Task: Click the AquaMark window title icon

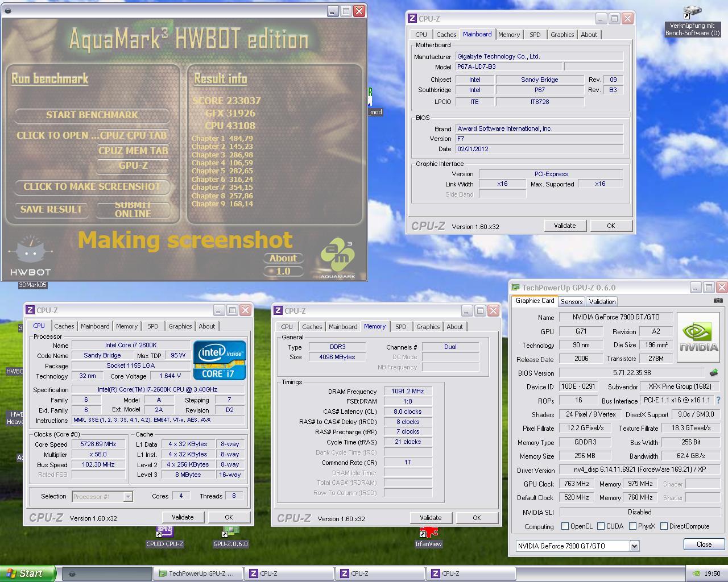Action: 7,11
